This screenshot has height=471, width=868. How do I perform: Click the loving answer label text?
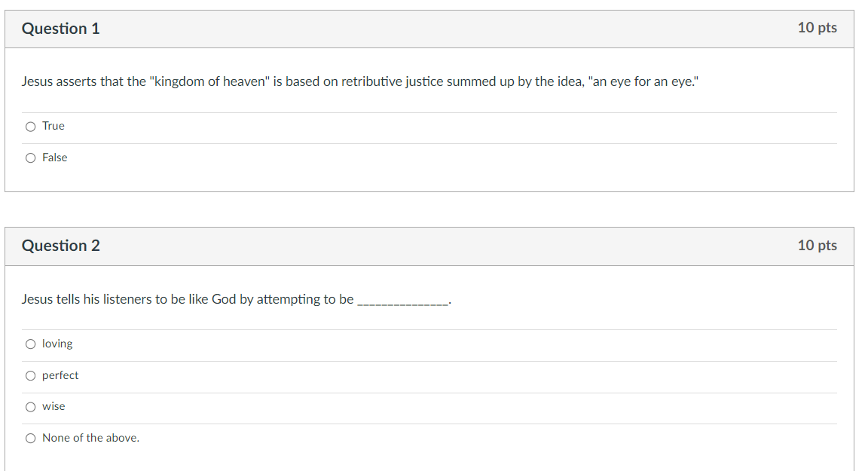pos(58,344)
